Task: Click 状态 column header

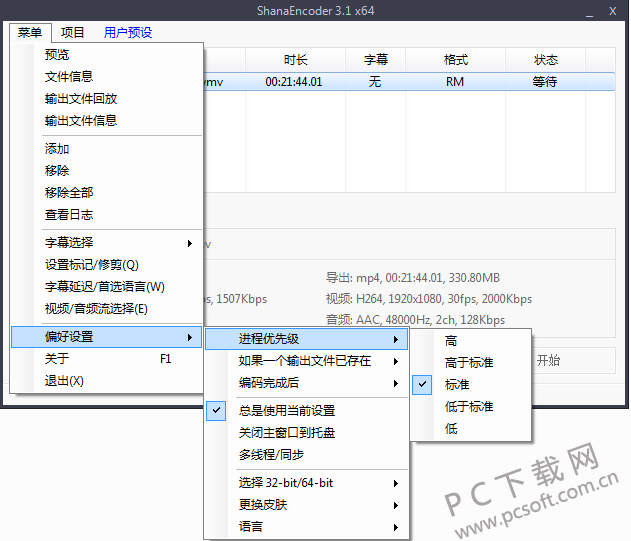Action: (x=546, y=60)
